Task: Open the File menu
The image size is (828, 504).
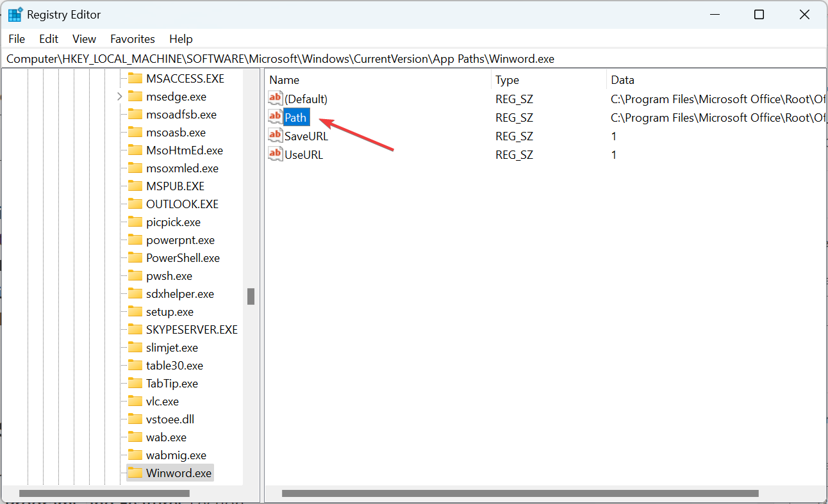Action: click(x=17, y=39)
